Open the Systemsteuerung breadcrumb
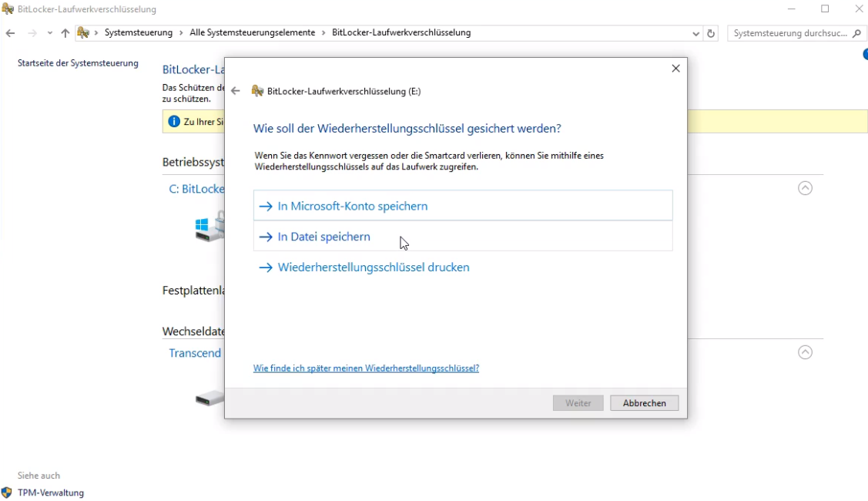Image resolution: width=868 pixels, height=501 pixels. coord(139,32)
